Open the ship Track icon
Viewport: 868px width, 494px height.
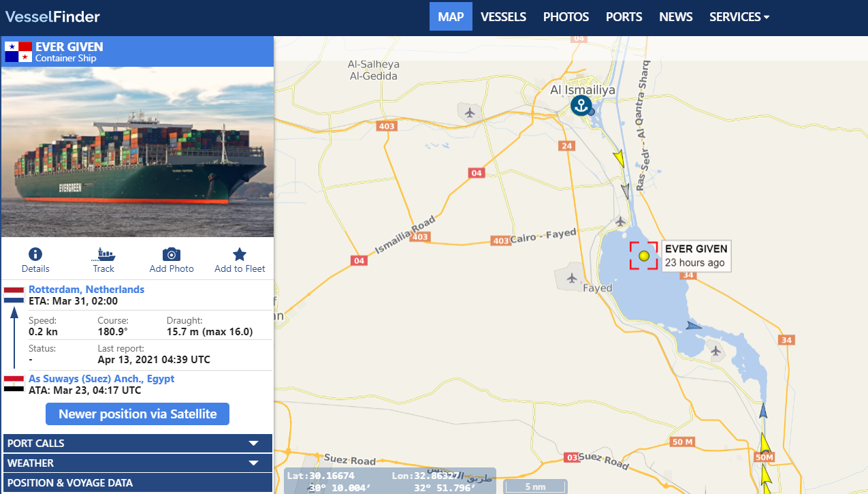[103, 255]
